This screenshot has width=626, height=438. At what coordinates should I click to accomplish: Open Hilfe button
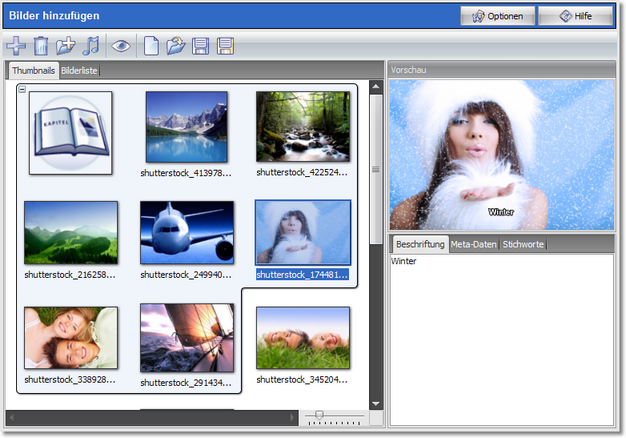[x=575, y=16]
